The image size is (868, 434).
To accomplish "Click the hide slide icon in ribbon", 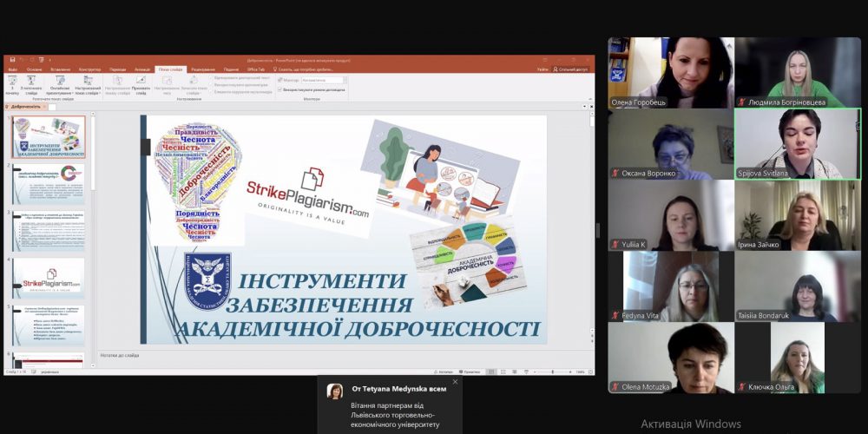I will [x=141, y=81].
